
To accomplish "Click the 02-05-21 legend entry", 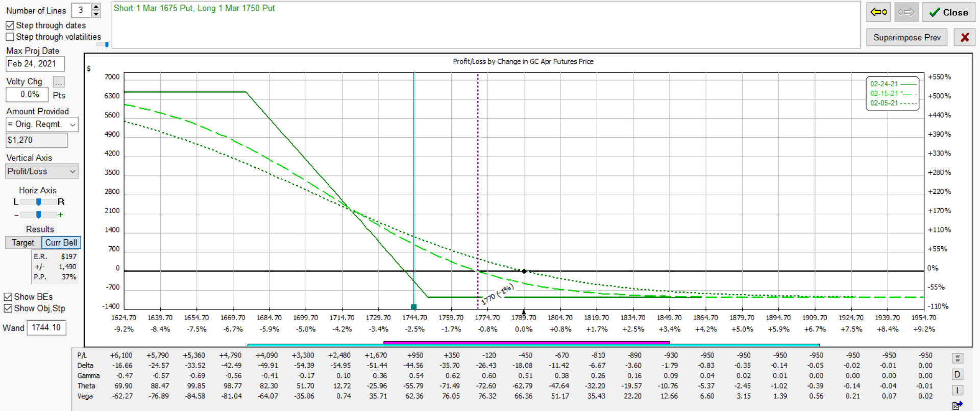I will click(x=893, y=103).
